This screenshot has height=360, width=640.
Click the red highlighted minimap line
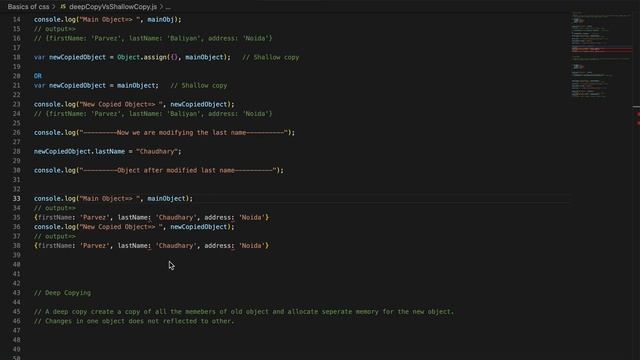point(602,50)
